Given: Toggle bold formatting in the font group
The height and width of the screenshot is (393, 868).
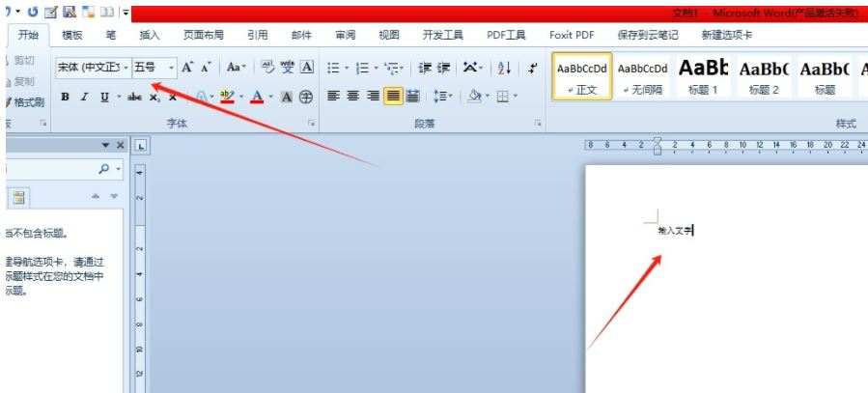Looking at the screenshot, I should [x=66, y=97].
